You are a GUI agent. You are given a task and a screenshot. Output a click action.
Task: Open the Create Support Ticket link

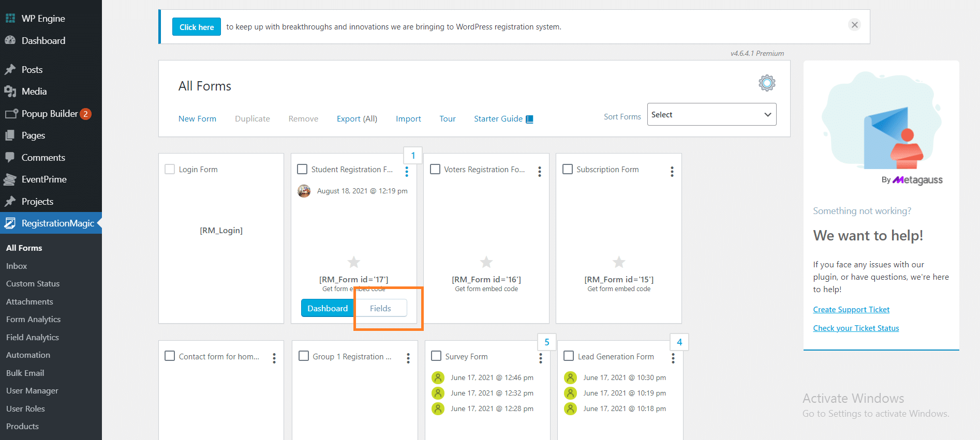(851, 310)
